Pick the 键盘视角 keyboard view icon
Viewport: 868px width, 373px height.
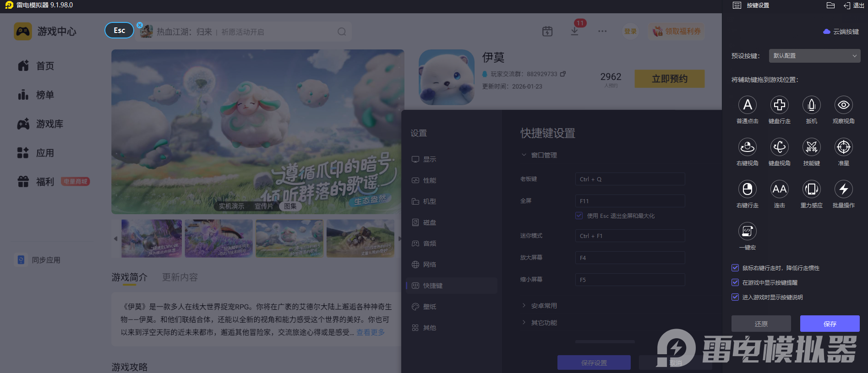[780, 147]
